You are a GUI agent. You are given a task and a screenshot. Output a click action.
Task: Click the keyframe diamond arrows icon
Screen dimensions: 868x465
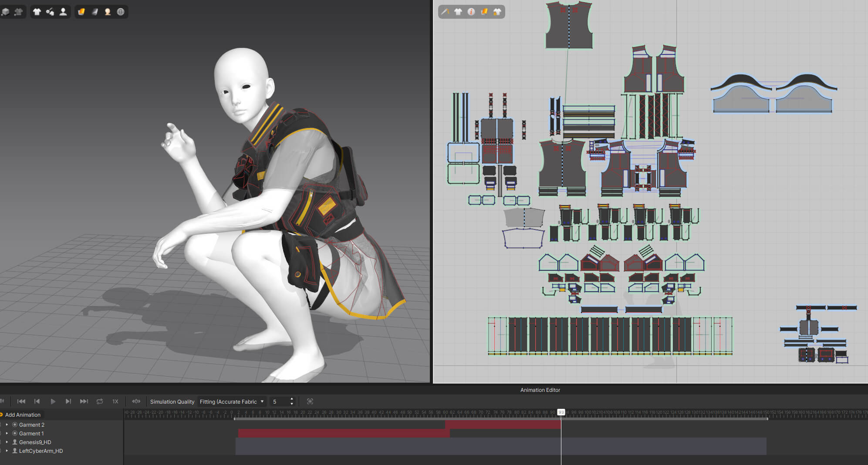[136, 401]
